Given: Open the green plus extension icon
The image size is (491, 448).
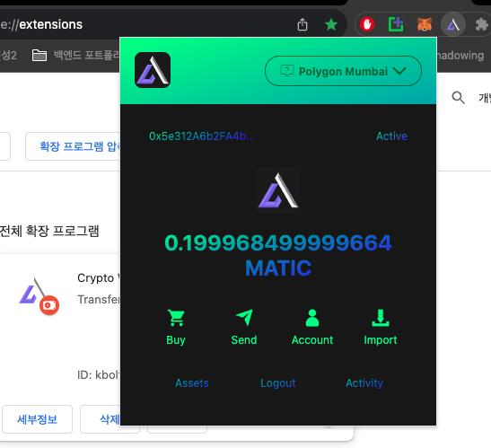Looking at the screenshot, I should pyautogui.click(x=396, y=24).
